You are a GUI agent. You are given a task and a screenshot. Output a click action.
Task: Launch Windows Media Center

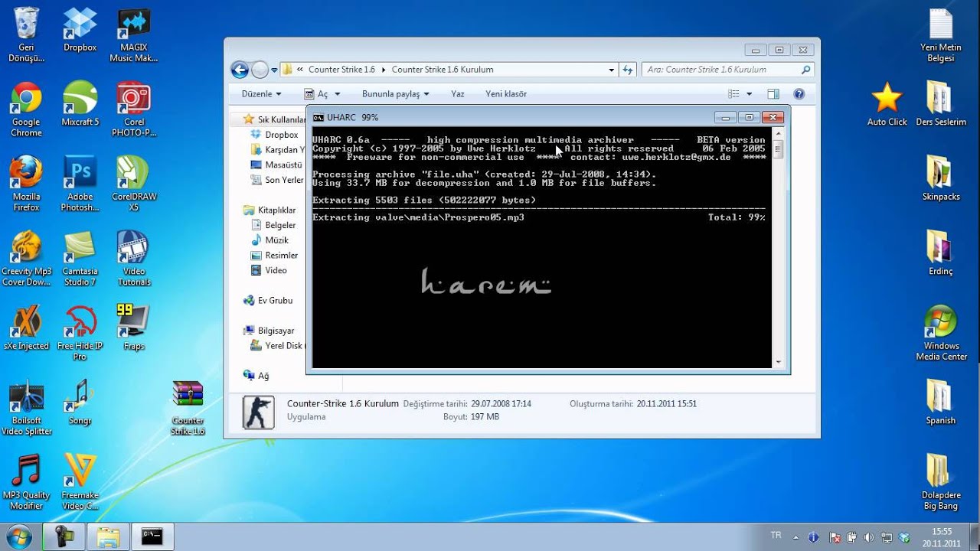coord(941,333)
